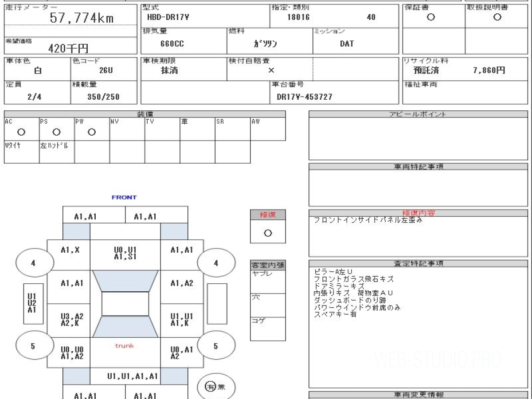Select the right front tire oval 4
Image resolution: width=532 pixels, height=399 pixels.
tap(216, 263)
